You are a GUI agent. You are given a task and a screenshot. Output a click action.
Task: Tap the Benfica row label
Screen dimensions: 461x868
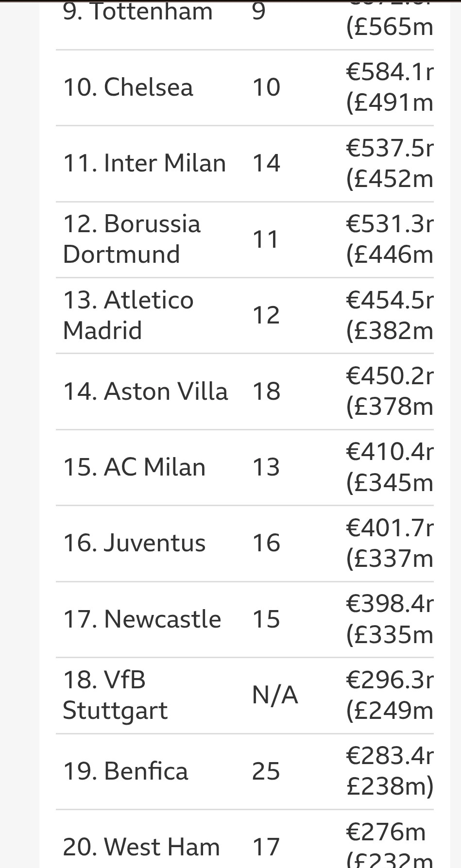coord(125,771)
